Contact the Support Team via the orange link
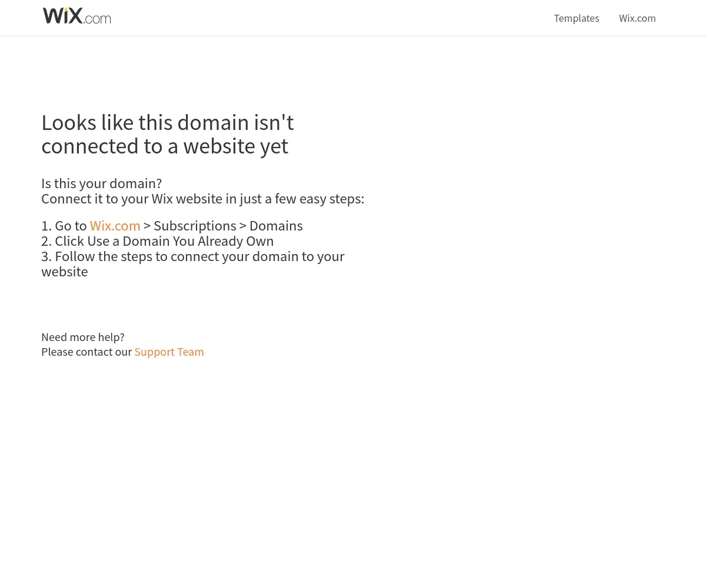 point(169,352)
